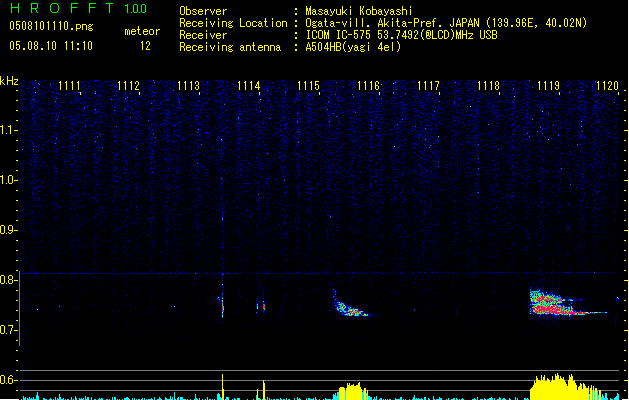Click the tall yellow spike after 1113
This screenshot has width=629, height=400.
click(x=223, y=387)
